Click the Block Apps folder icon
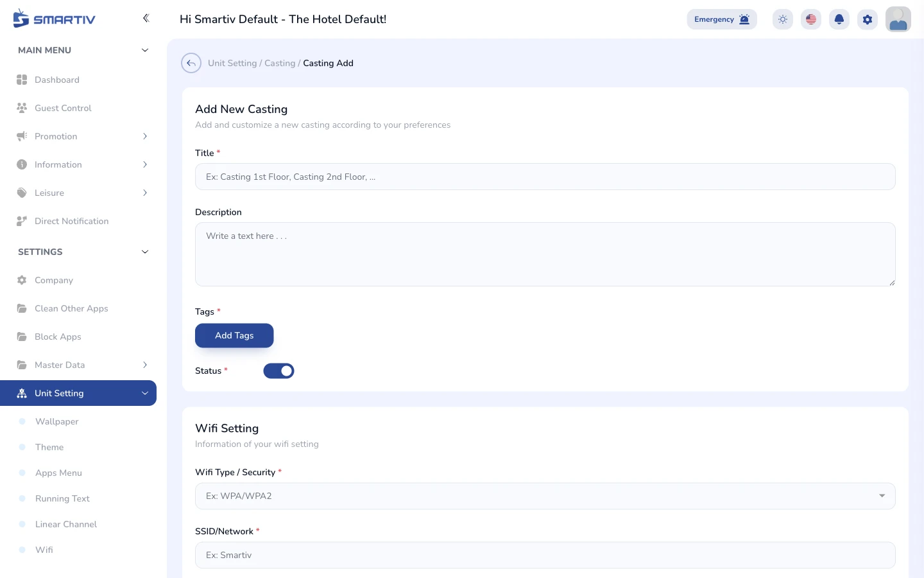The image size is (924, 578). [22, 337]
